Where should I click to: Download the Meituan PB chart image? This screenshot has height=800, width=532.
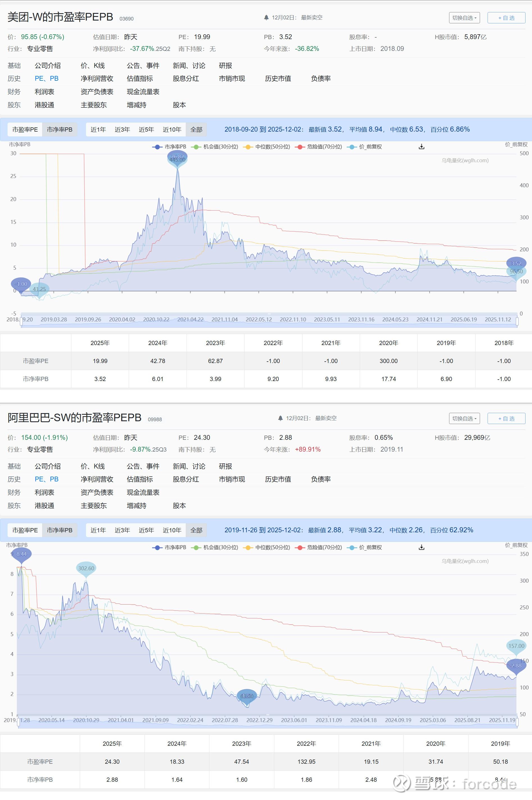[x=421, y=147]
